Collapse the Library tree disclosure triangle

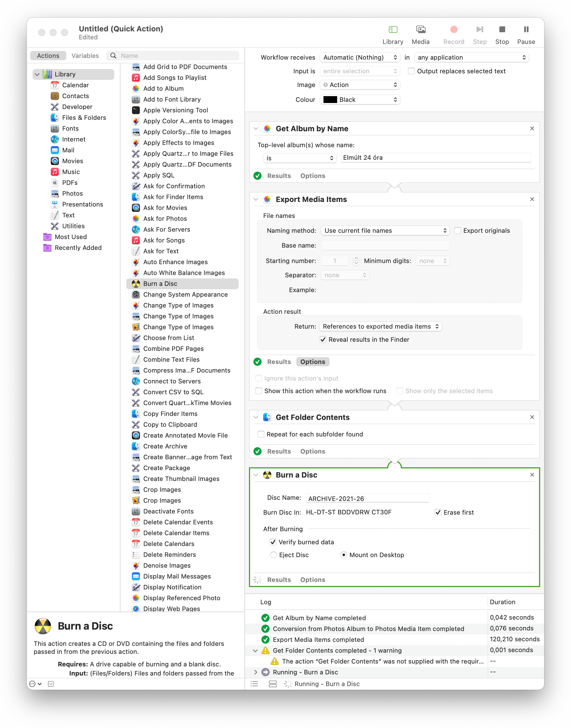(37, 74)
